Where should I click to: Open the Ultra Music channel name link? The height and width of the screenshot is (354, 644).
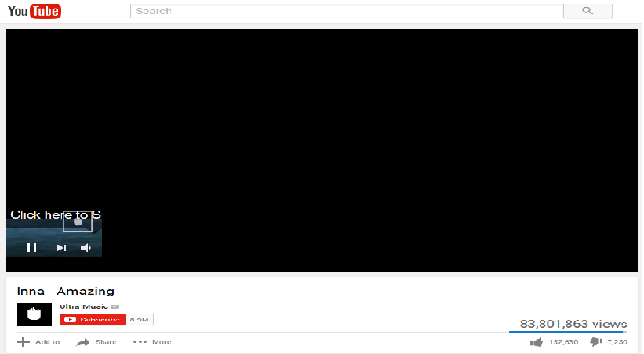[83, 306]
